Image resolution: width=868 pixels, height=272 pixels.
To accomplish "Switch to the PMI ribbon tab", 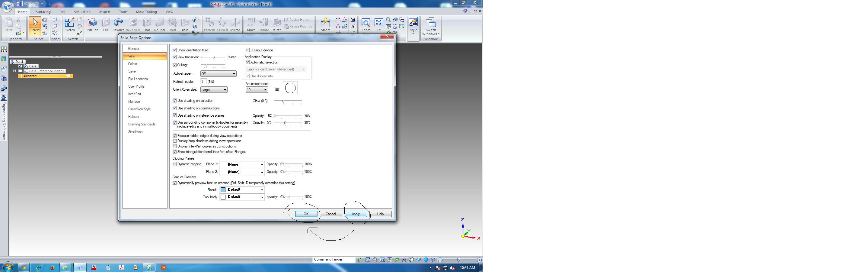I will (x=62, y=12).
